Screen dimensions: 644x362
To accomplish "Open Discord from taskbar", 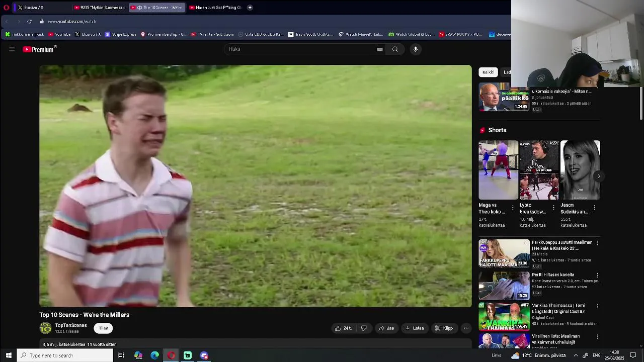I will pyautogui.click(x=204, y=355).
